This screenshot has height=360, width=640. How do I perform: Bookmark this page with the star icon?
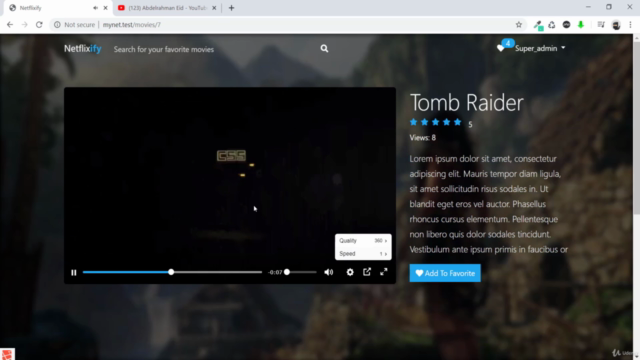[519, 25]
